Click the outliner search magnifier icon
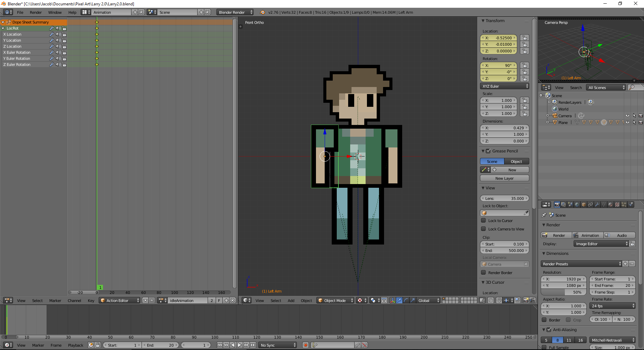Screen dimensions: 644x350 pos(632,87)
